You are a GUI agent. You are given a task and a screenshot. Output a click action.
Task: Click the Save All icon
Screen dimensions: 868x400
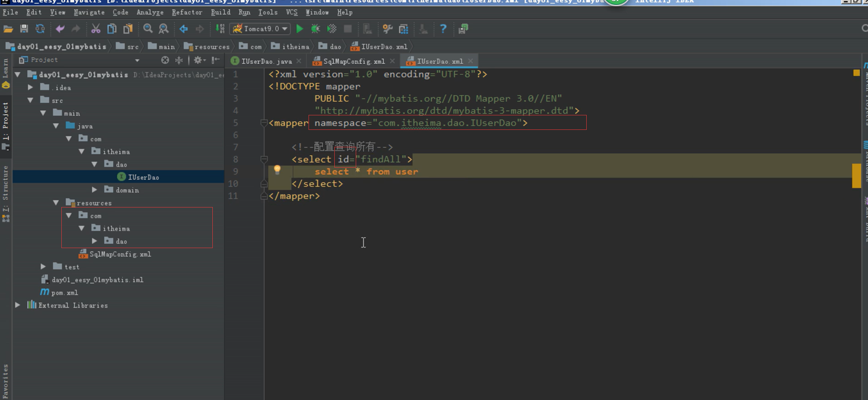pyautogui.click(x=24, y=29)
